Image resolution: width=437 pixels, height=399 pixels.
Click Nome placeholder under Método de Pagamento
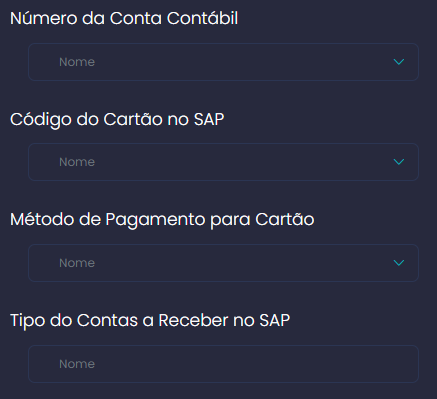point(77,263)
